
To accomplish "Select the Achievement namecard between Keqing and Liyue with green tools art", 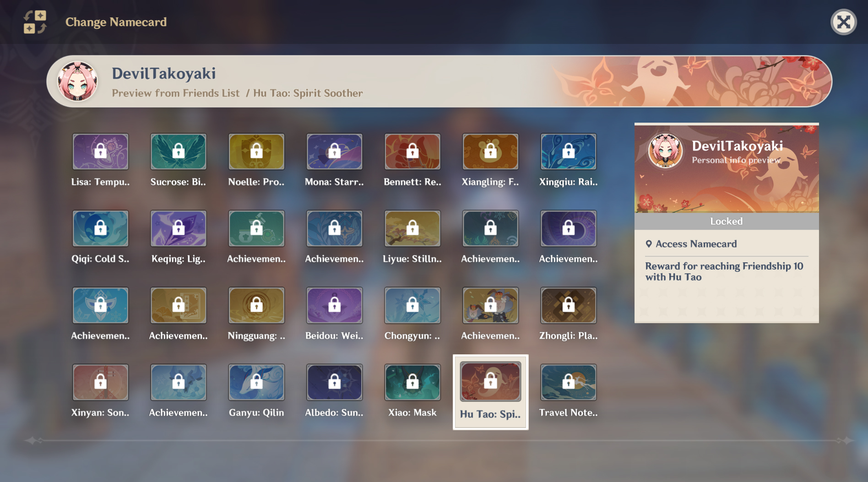I will coord(256,228).
